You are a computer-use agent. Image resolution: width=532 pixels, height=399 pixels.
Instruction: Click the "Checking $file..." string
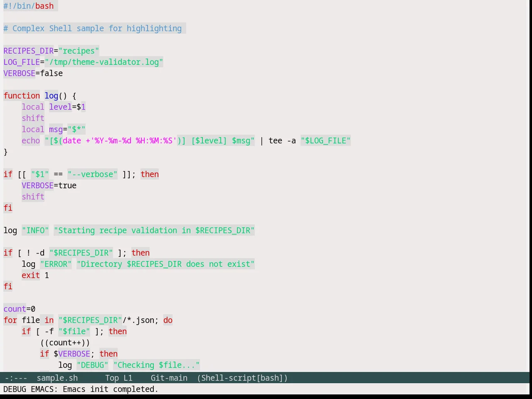(x=157, y=365)
